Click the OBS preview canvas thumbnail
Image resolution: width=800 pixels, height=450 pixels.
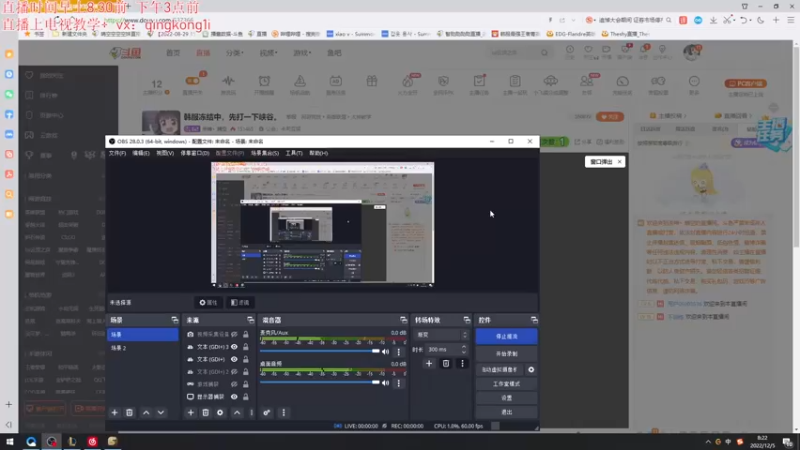pyautogui.click(x=322, y=223)
